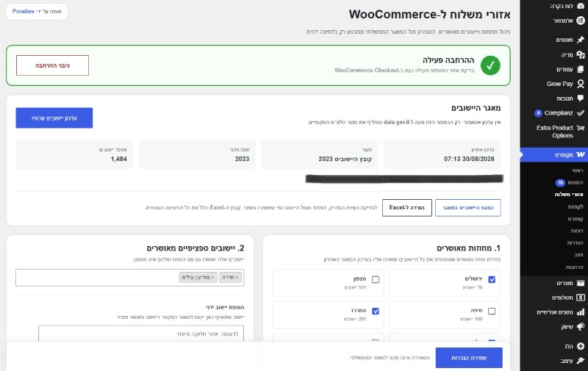Click the 1. מחוזות מאושרים heading

pos(468,248)
